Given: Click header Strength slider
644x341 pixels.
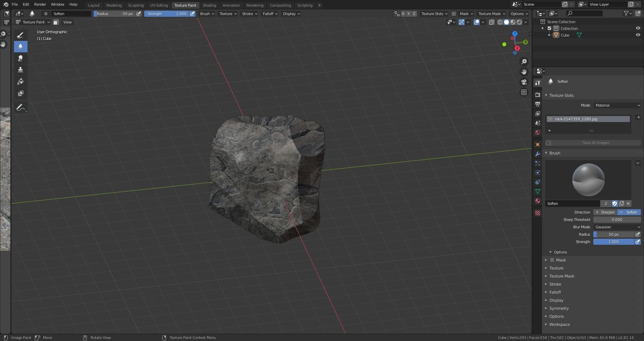Looking at the screenshot, I should tap(166, 14).
